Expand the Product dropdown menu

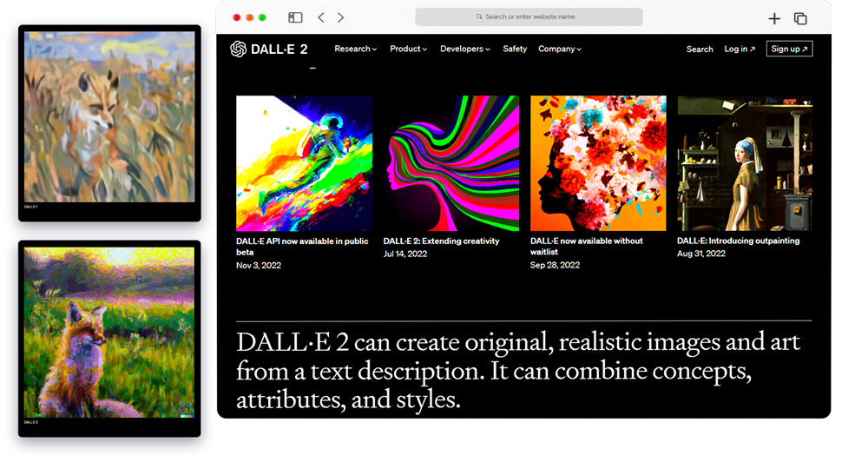(409, 49)
